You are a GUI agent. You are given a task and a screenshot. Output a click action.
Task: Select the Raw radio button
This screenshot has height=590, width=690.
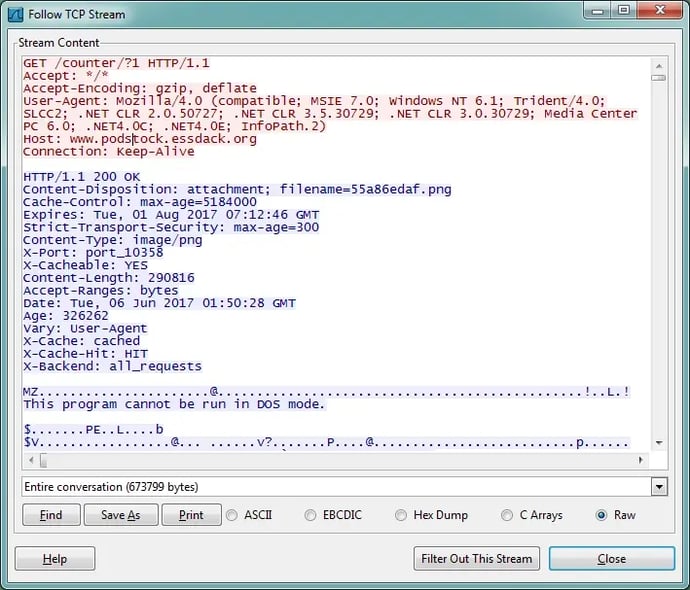point(602,515)
